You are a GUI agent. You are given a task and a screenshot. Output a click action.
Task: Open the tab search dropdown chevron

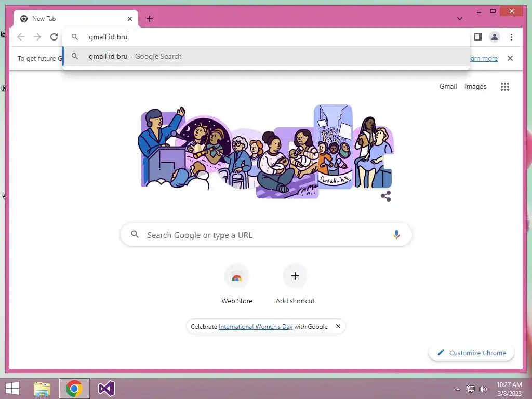tap(460, 19)
